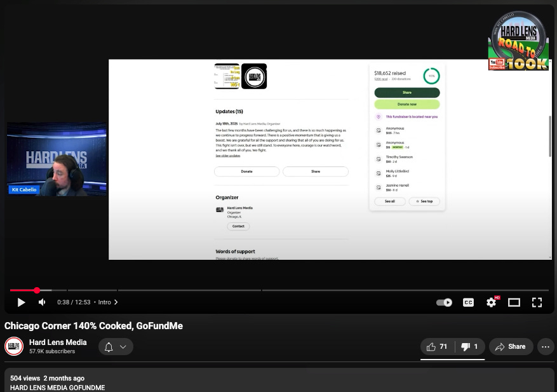Viewport: 557px width, 392px height.
Task: Switch to theater mode
Action: 514,302
